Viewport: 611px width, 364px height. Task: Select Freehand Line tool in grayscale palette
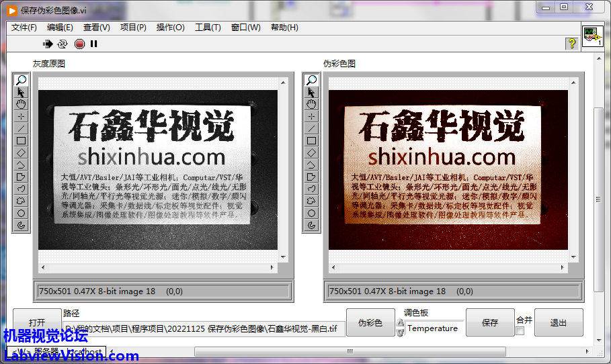tap(21, 189)
